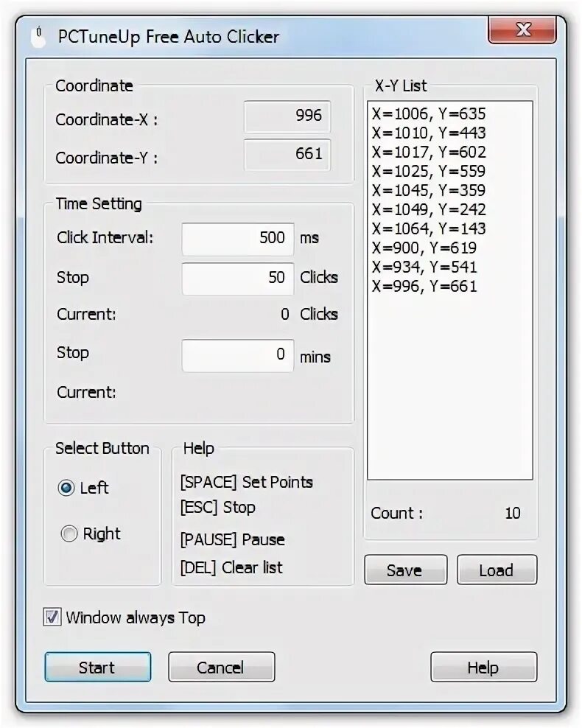This screenshot has width=582, height=728.
Task: Select the Right mouse button radio
Action: point(69,533)
